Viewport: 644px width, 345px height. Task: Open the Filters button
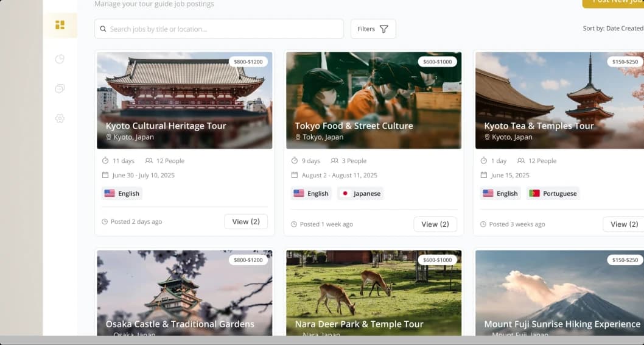coord(373,29)
